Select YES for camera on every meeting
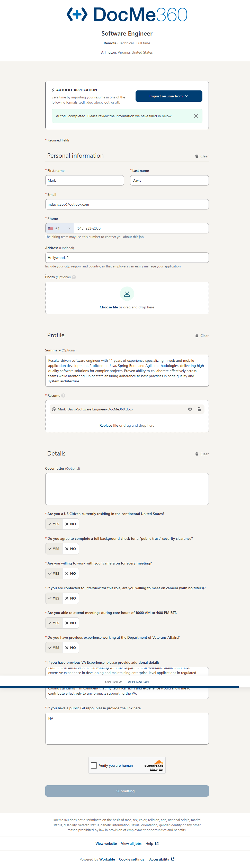Viewport: 250px width, 868px height. point(54,574)
